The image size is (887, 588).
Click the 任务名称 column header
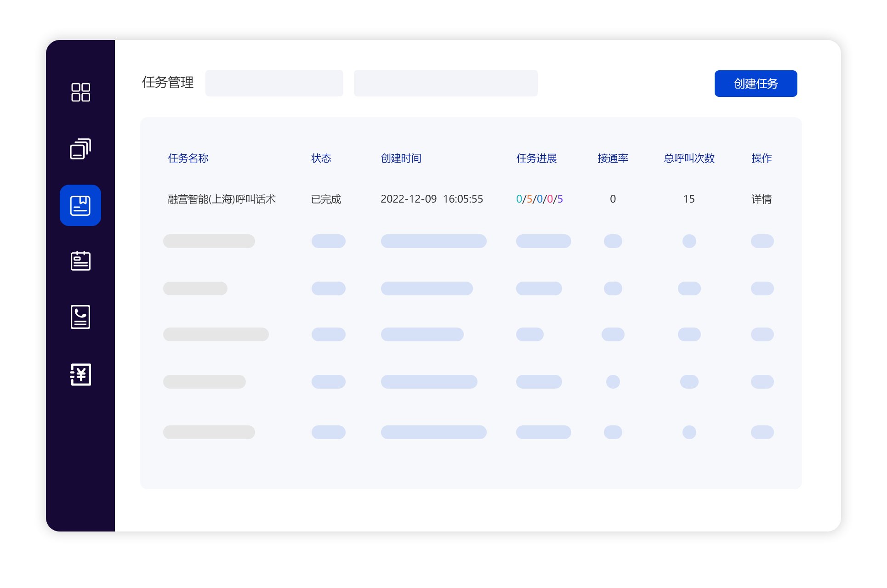point(188,158)
